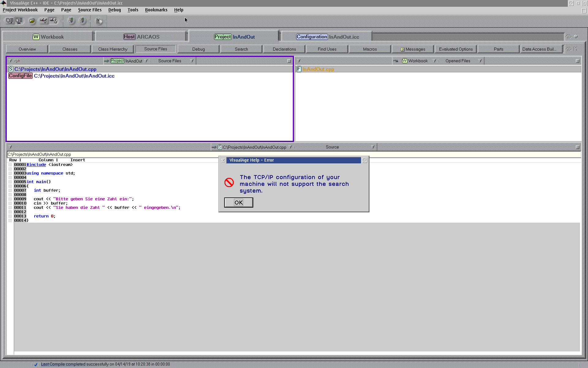Click the flashlight search toolbar icon

point(99,21)
